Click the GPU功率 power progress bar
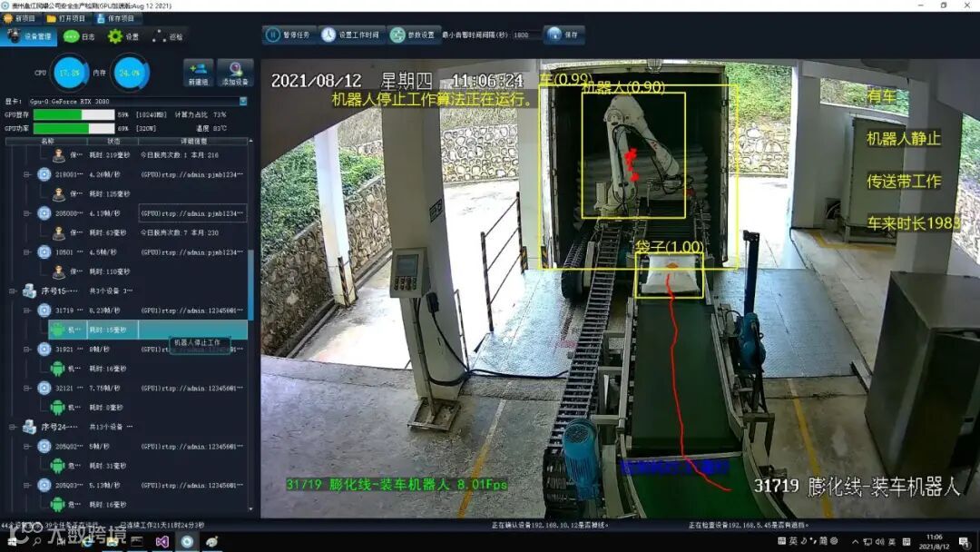The width and height of the screenshot is (980, 552). [x=73, y=128]
